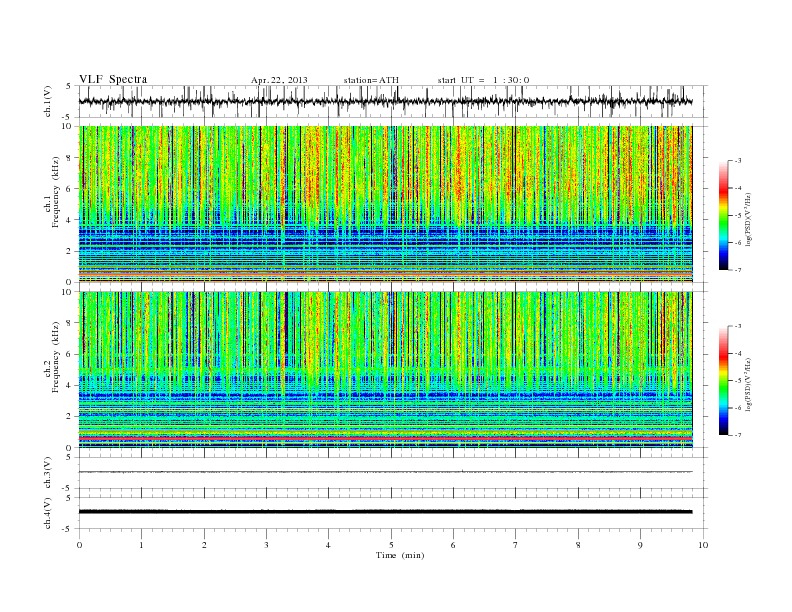Click the '10' tick on the time axis
792x612 pixels.
pyautogui.click(x=703, y=545)
